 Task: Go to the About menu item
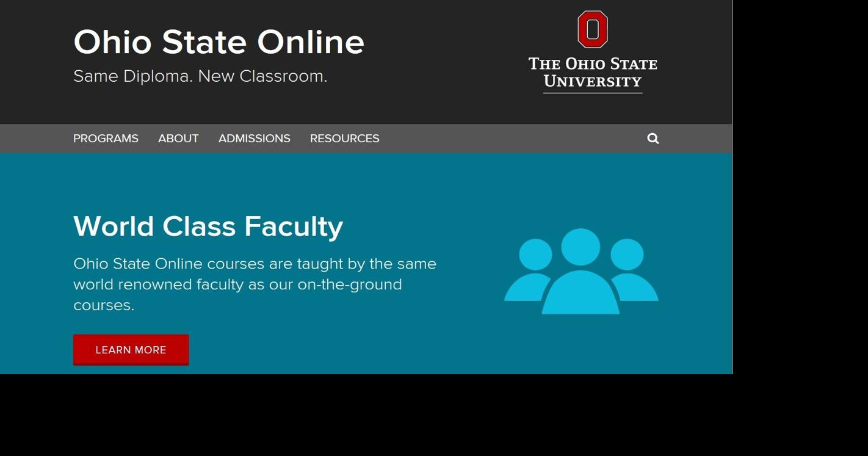tap(178, 139)
